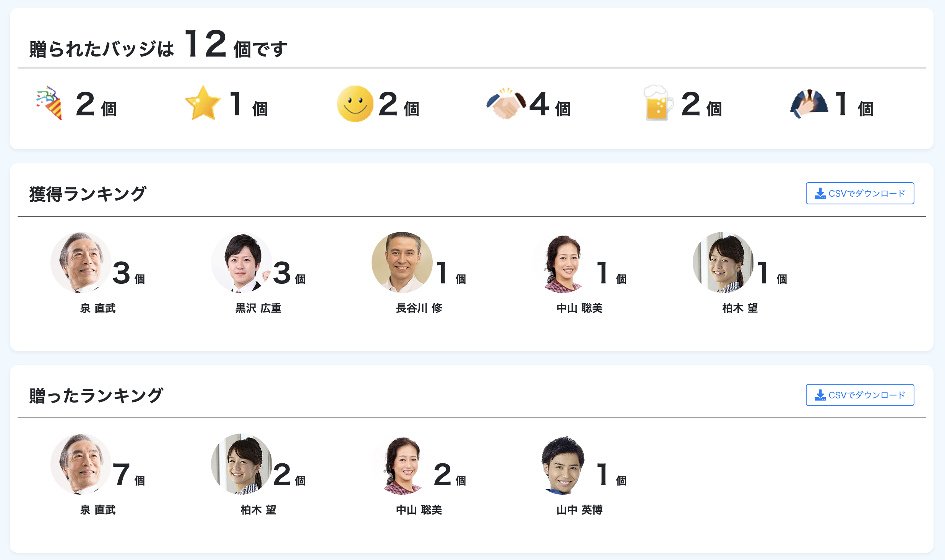The width and height of the screenshot is (945, 560).
Task: Click the party popper badge icon
Action: tap(49, 103)
